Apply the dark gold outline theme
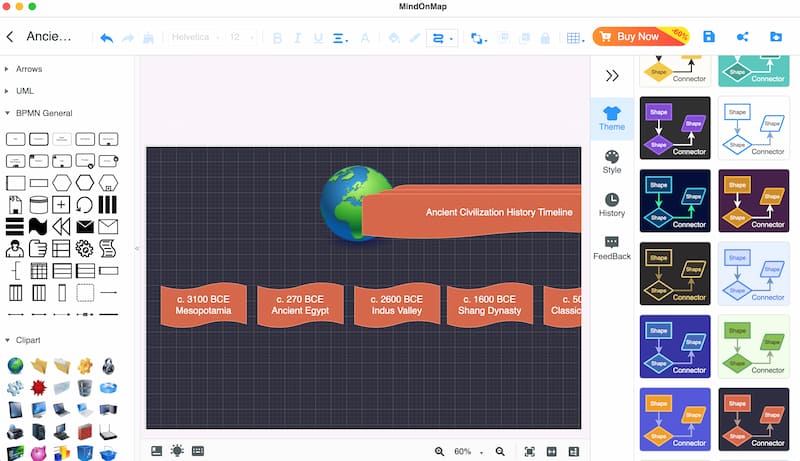The height and width of the screenshot is (461, 800). click(675, 274)
